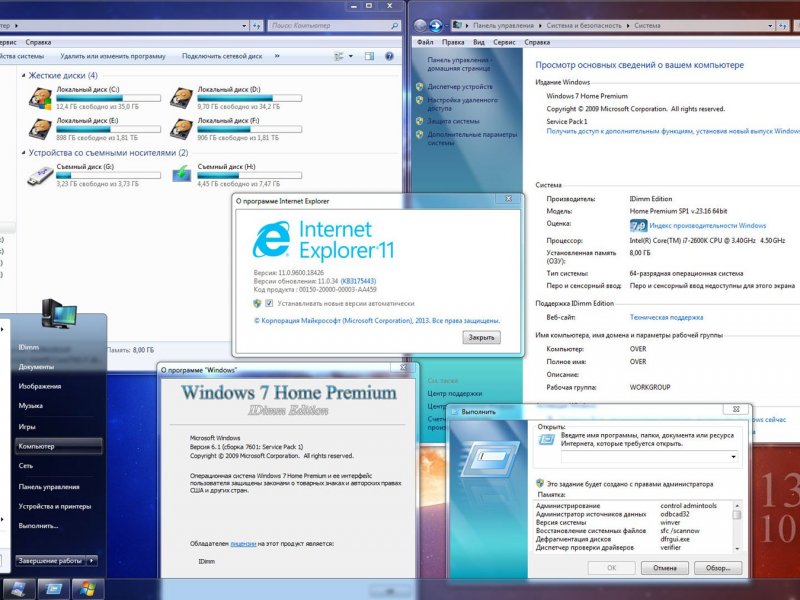The image size is (800, 600).
Task: Open the Настройка удаленного доступа link
Action: click(x=462, y=104)
